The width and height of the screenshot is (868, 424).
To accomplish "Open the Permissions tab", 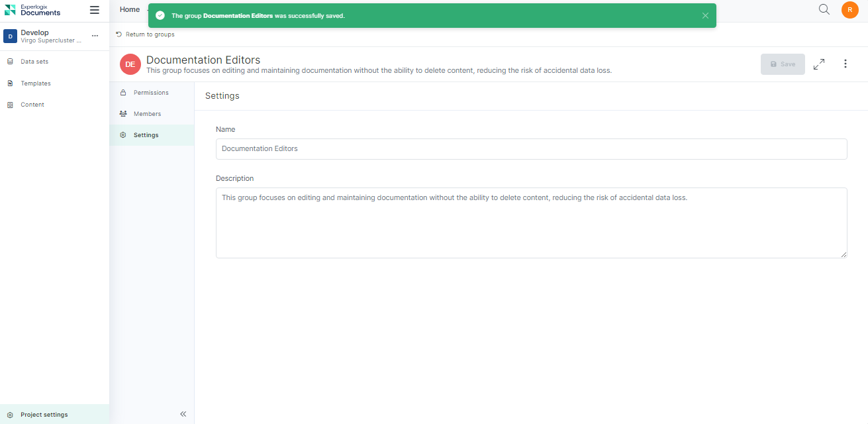I will (151, 93).
